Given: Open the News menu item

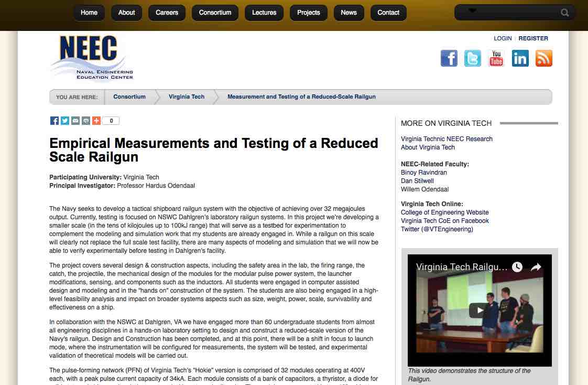Looking at the screenshot, I should tap(349, 13).
